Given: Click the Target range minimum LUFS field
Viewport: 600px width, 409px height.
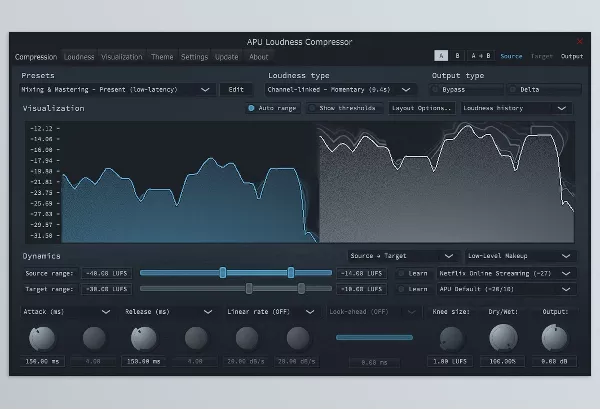Looking at the screenshot, I should (107, 289).
